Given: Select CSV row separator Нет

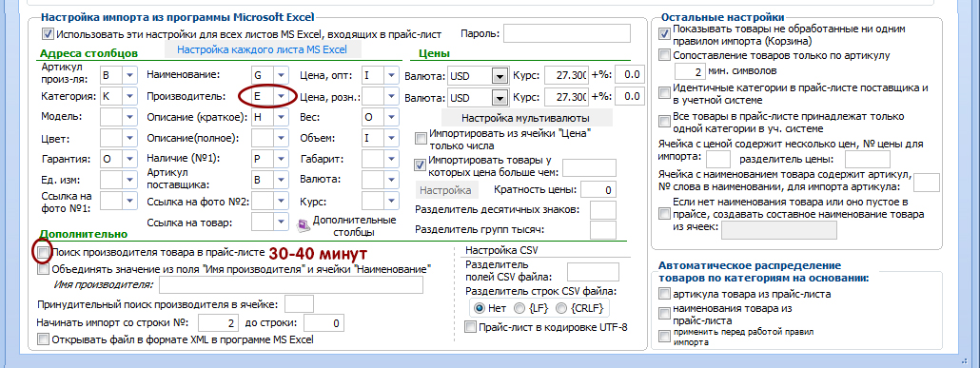Looking at the screenshot, I should (x=480, y=308).
